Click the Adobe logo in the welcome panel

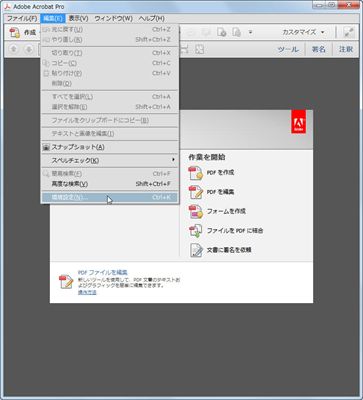click(x=298, y=123)
